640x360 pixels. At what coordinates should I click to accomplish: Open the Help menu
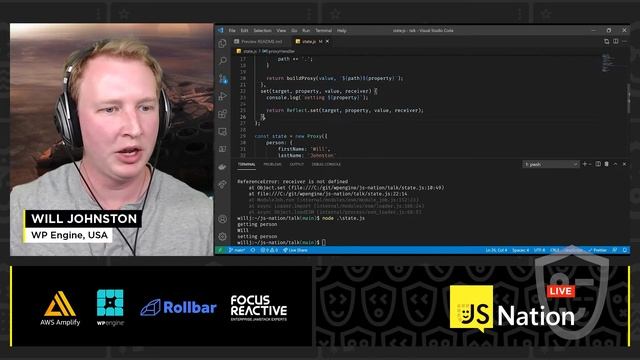click(x=342, y=31)
